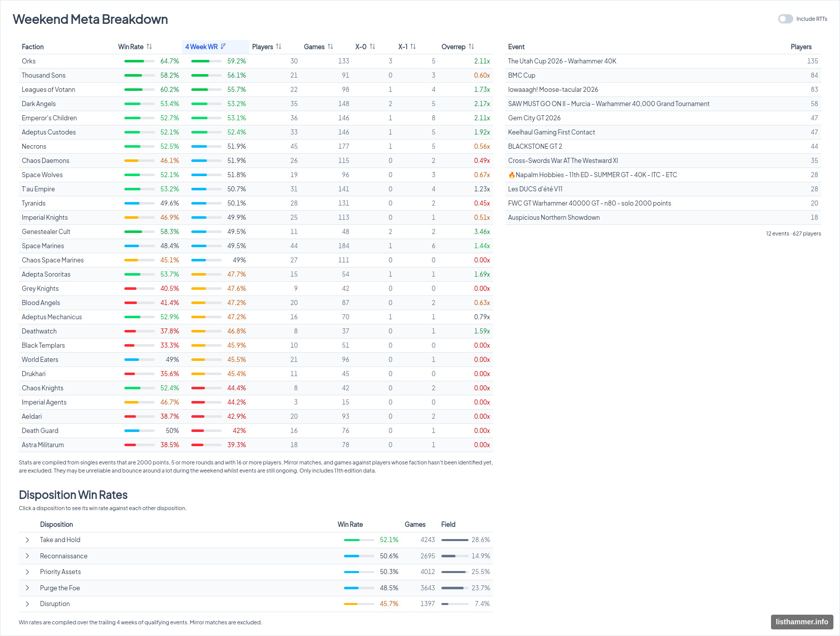Click the Orks win rate bar
840x636 pixels.
tap(139, 61)
